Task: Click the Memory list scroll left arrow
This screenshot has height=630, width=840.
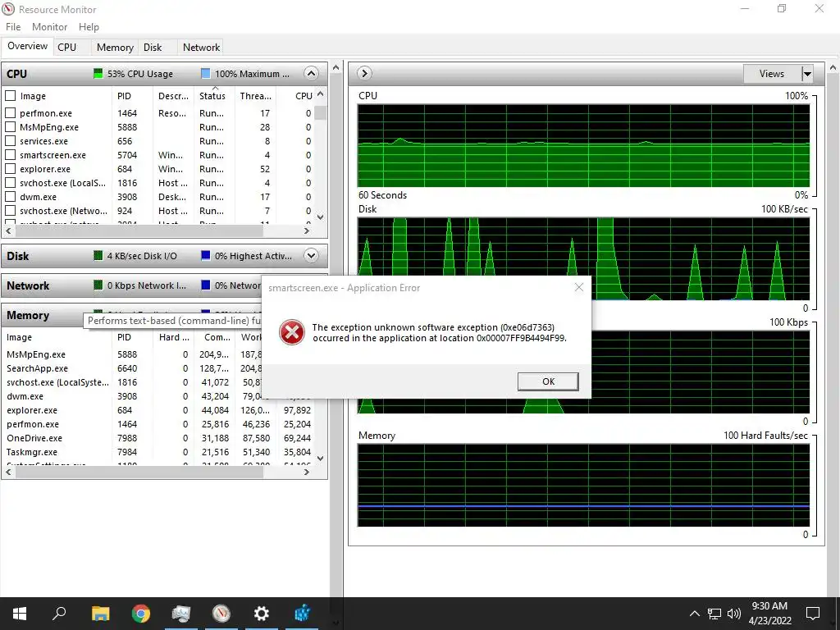Action: (8, 472)
